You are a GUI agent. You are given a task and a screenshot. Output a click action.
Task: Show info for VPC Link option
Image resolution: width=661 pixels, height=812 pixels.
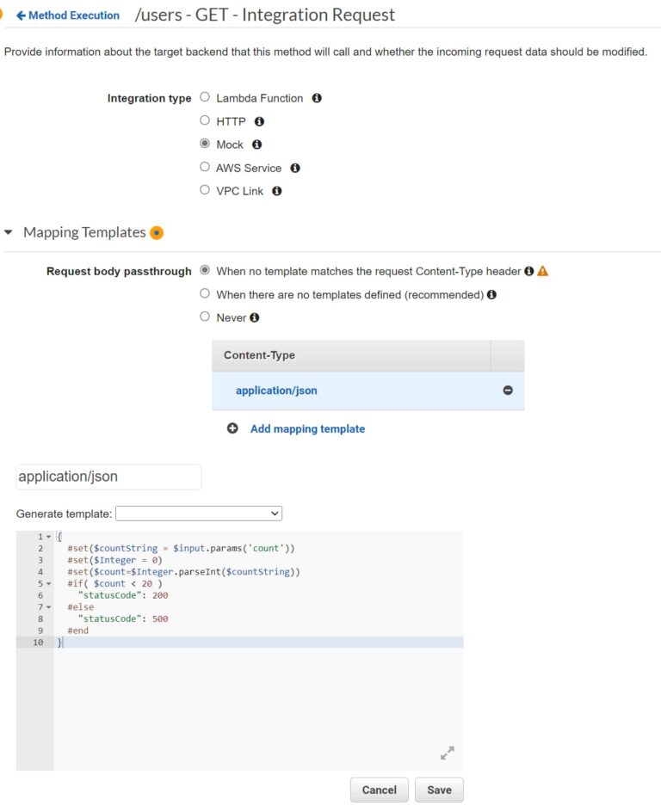[276, 191]
